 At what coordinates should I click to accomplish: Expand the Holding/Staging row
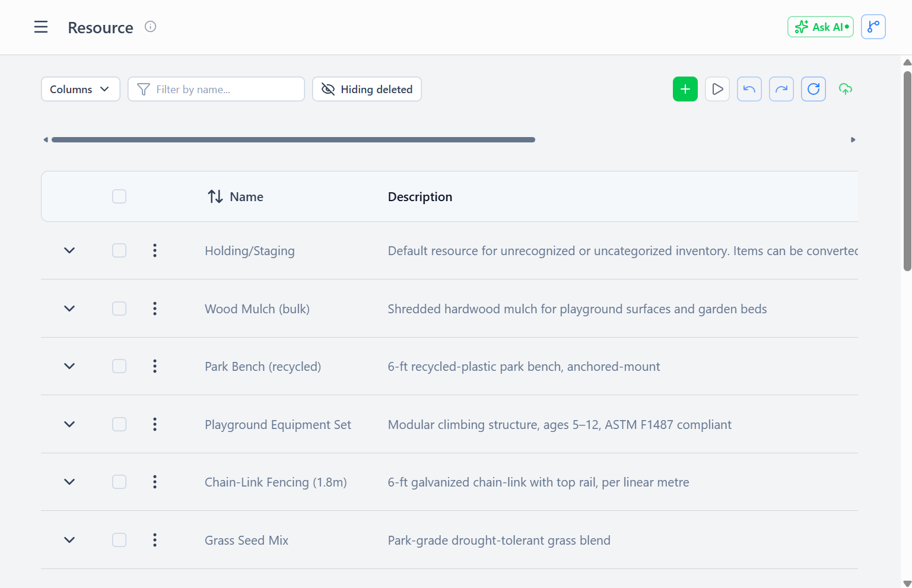click(69, 250)
